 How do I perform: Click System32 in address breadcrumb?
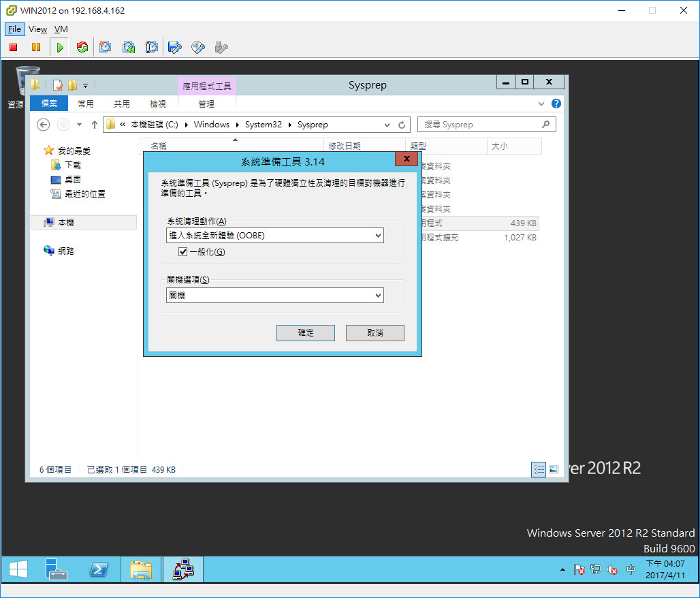[263, 125]
